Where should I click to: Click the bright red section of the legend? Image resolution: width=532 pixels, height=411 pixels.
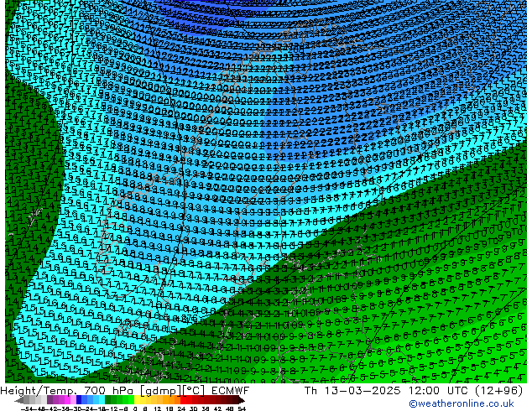186,400
